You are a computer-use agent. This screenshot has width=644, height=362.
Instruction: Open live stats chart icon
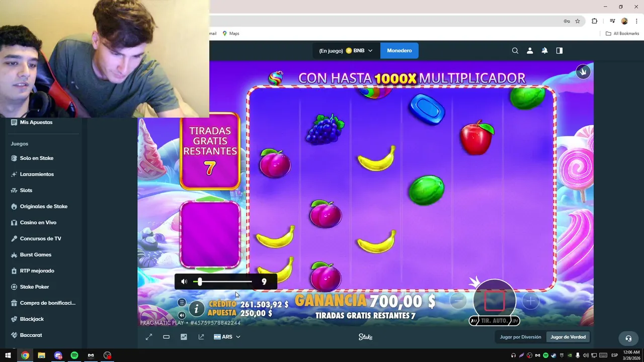184,337
